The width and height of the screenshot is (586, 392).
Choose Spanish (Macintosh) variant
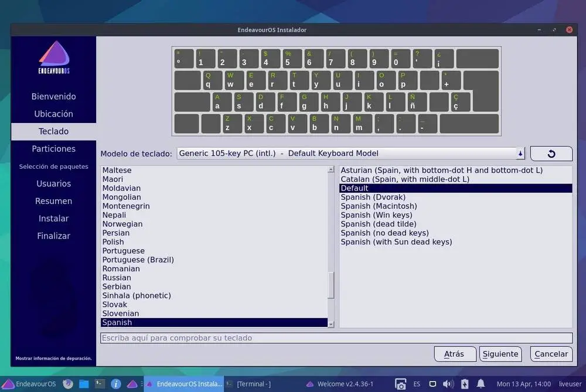tap(455, 206)
